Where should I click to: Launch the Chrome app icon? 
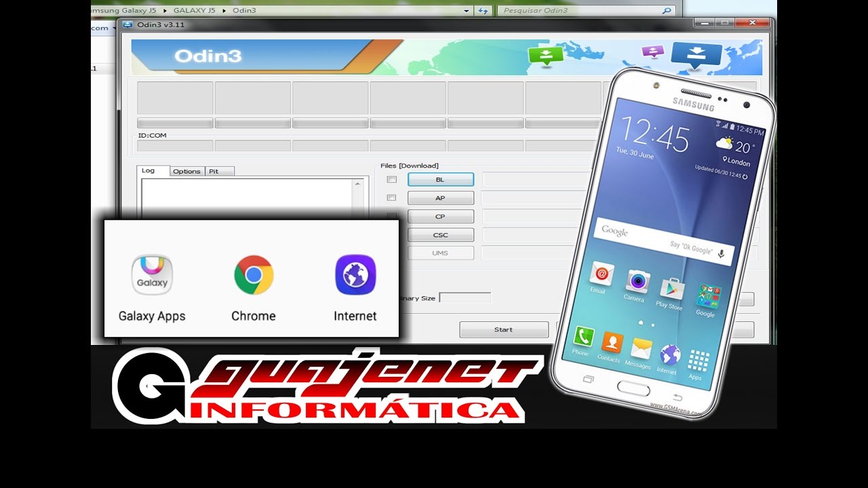[x=254, y=274]
